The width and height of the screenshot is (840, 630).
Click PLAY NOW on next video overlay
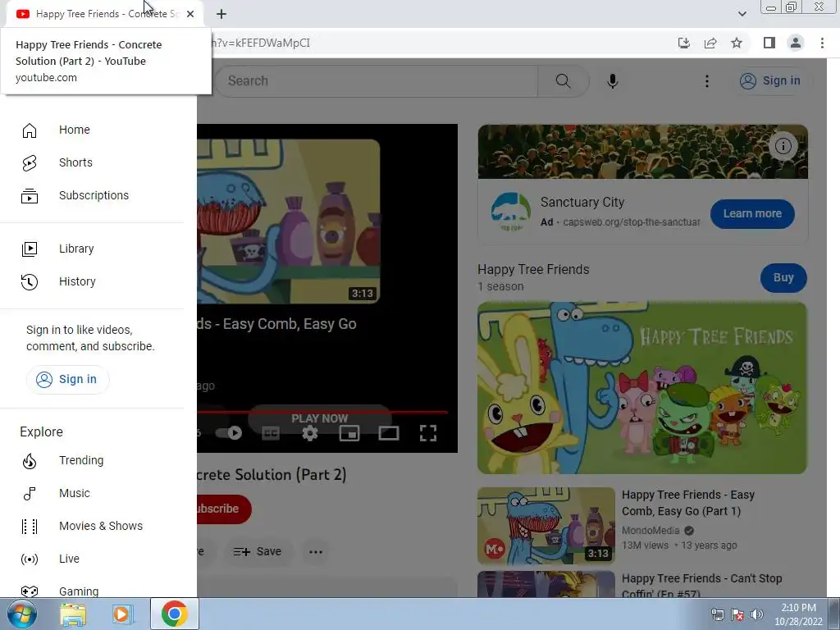(x=320, y=418)
